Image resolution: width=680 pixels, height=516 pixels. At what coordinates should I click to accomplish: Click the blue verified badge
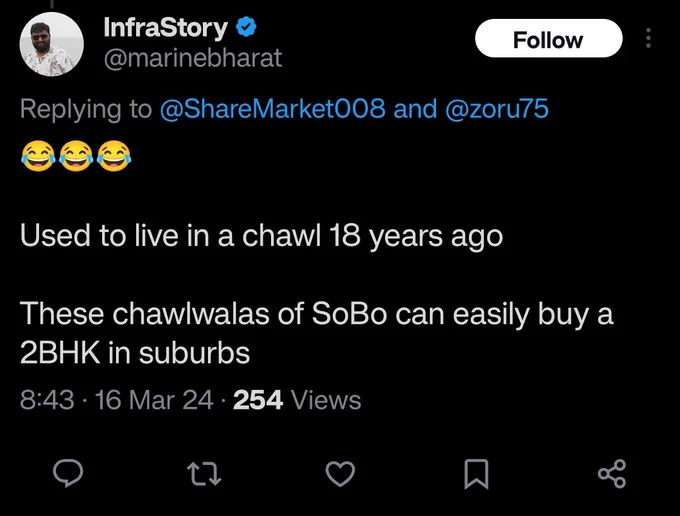[246, 27]
